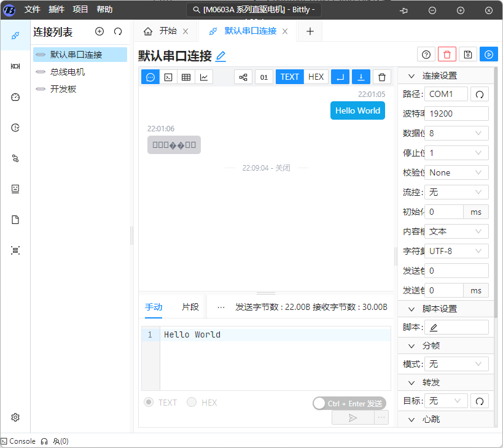Click the chat view mode icon
Viewport: 503px width, 448px height.
tap(150, 77)
